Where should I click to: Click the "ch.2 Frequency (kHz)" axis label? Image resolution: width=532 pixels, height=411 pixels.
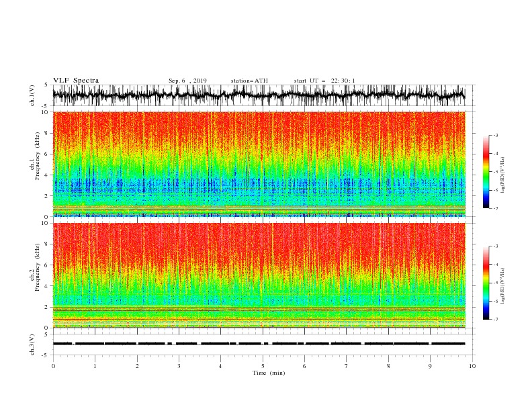[x=35, y=267]
